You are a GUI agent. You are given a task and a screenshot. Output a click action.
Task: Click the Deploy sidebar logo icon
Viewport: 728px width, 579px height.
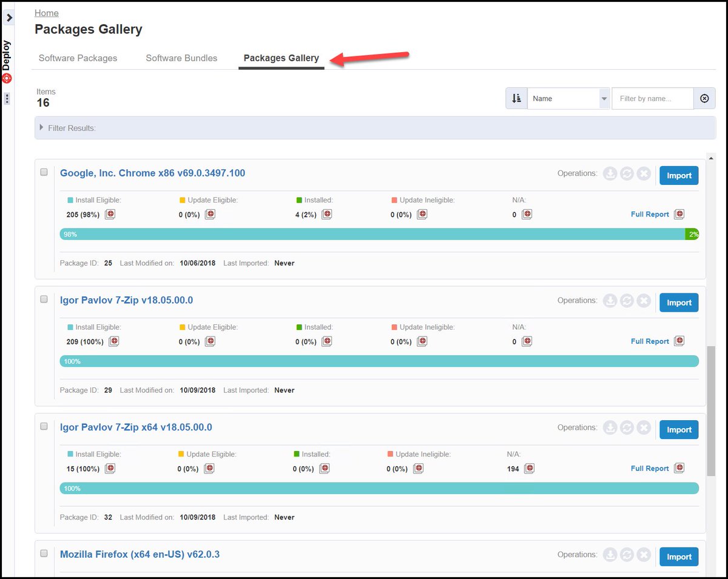(x=7, y=78)
